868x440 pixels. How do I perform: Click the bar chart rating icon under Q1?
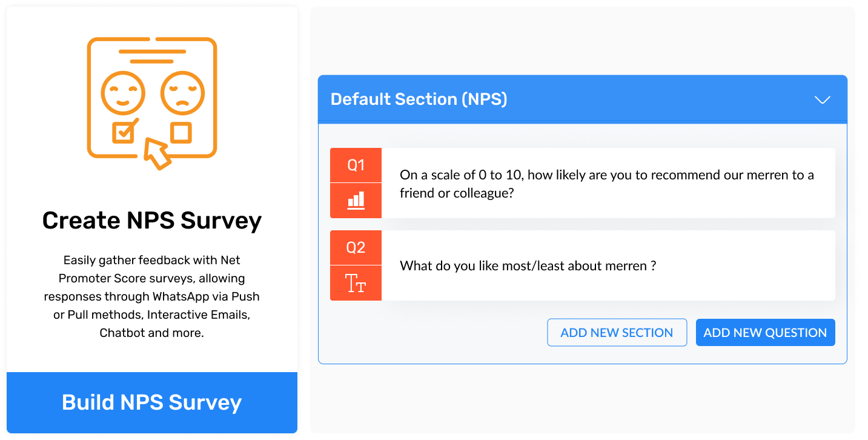pos(356,201)
